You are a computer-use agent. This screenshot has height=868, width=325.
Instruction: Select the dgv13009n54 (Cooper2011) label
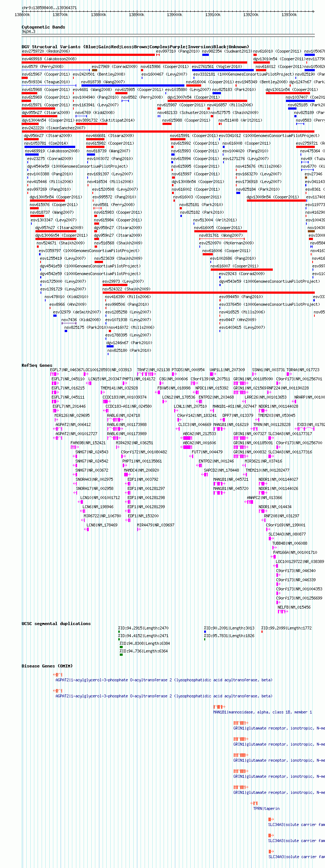coord(273,197)
